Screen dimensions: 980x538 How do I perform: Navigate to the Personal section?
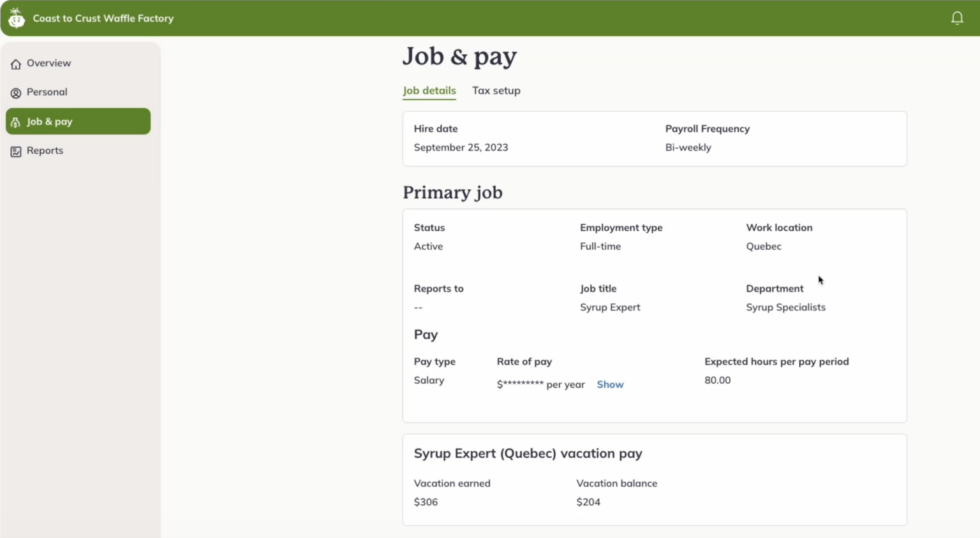47,92
